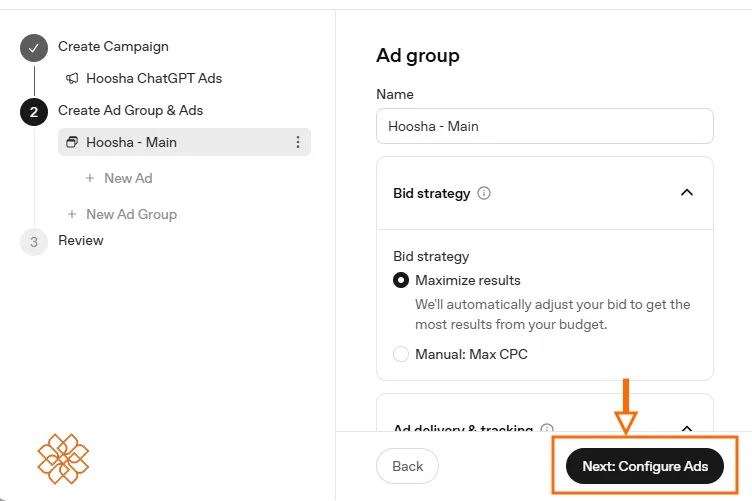Click New Ad link
752x501 pixels.
[128, 178]
